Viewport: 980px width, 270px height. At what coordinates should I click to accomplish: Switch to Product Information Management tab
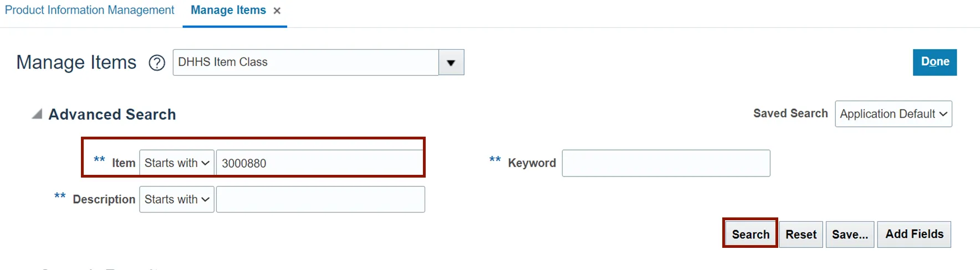(89, 11)
